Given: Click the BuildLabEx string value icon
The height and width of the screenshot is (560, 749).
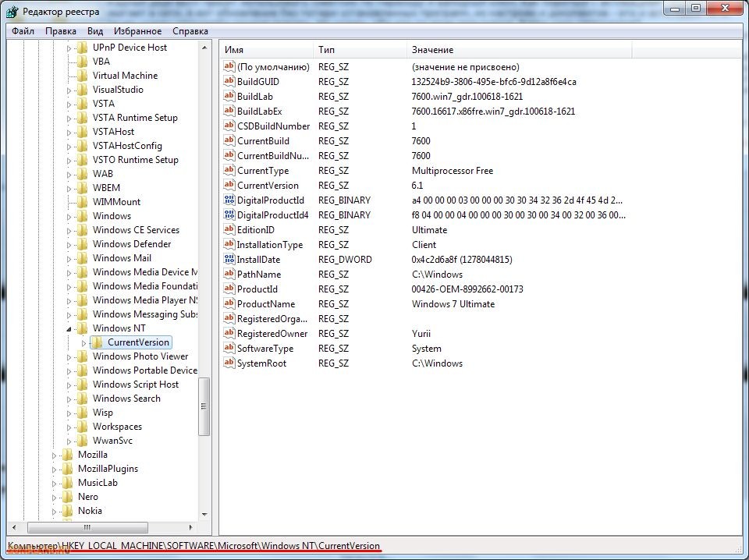Looking at the screenshot, I should tap(229, 111).
